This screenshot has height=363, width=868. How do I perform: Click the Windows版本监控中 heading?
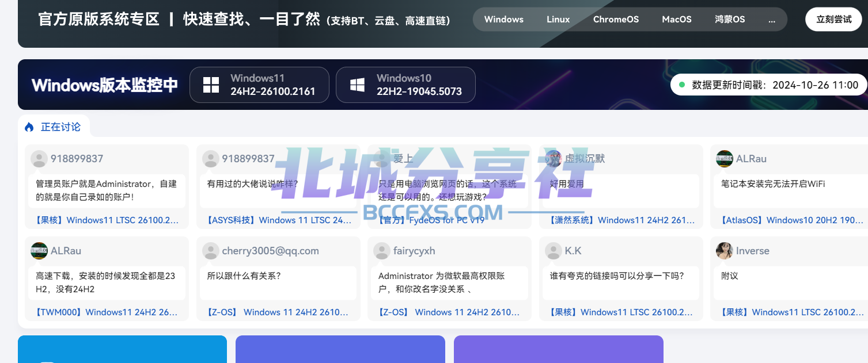[105, 85]
